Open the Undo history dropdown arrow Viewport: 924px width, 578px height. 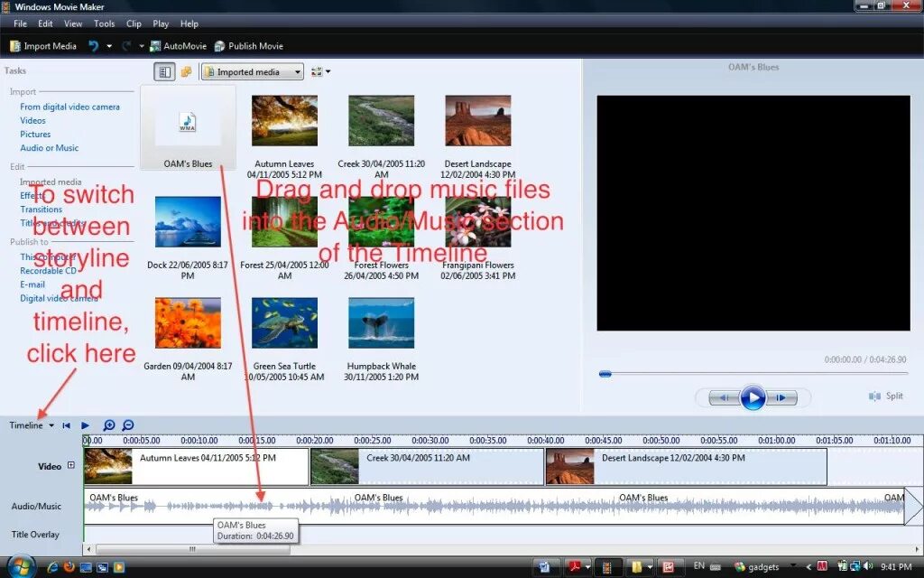(109, 46)
